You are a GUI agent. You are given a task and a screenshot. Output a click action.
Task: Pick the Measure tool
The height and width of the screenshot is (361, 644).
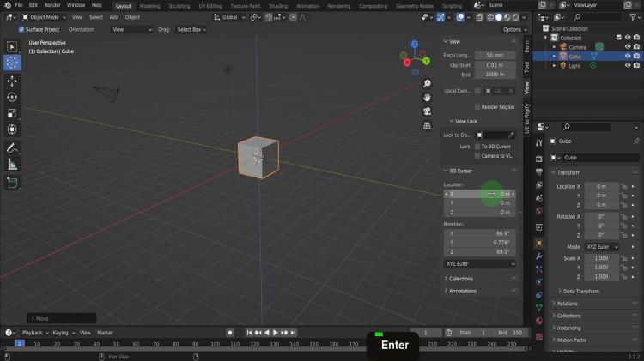tap(12, 165)
